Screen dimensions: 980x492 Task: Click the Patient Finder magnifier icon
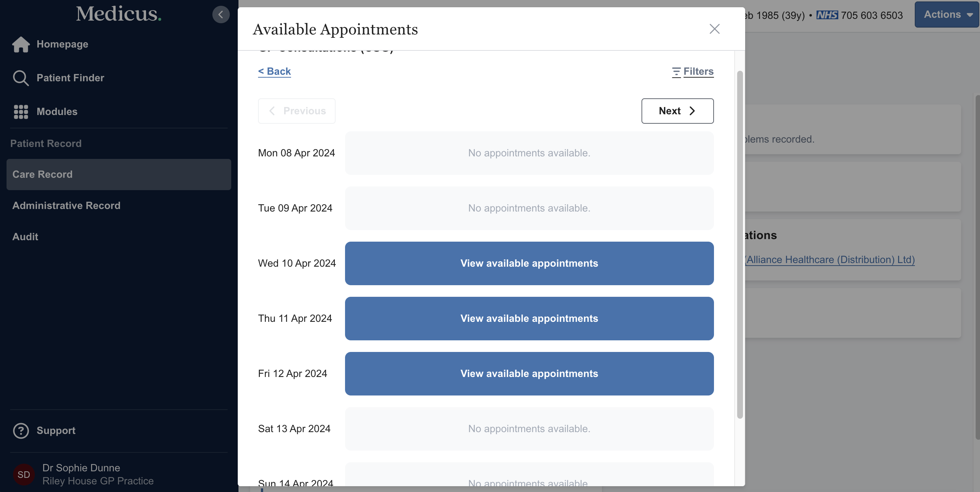[21, 78]
